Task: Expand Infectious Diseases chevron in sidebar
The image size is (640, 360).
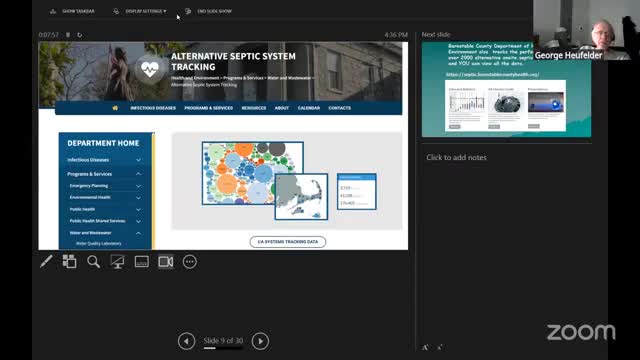Action: click(x=138, y=160)
